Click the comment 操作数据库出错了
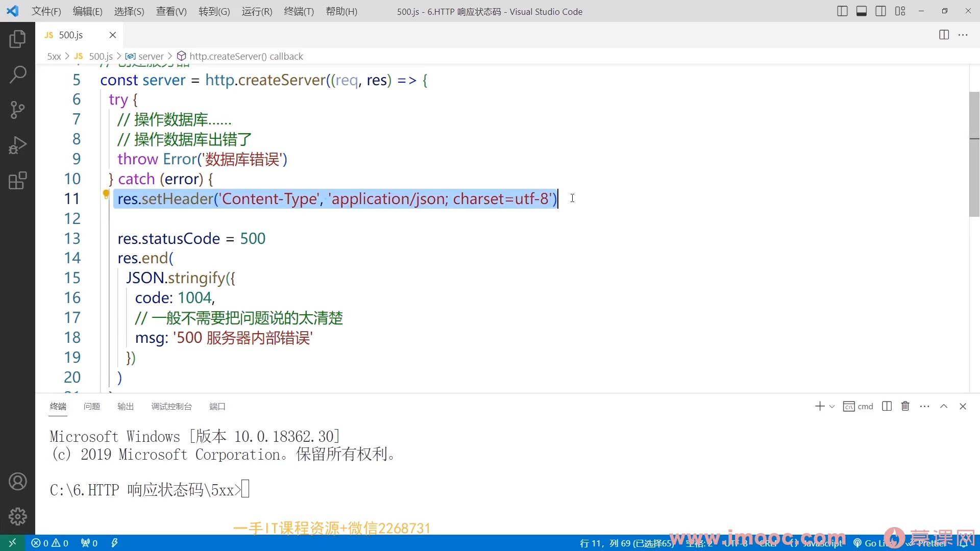 pyautogui.click(x=185, y=139)
